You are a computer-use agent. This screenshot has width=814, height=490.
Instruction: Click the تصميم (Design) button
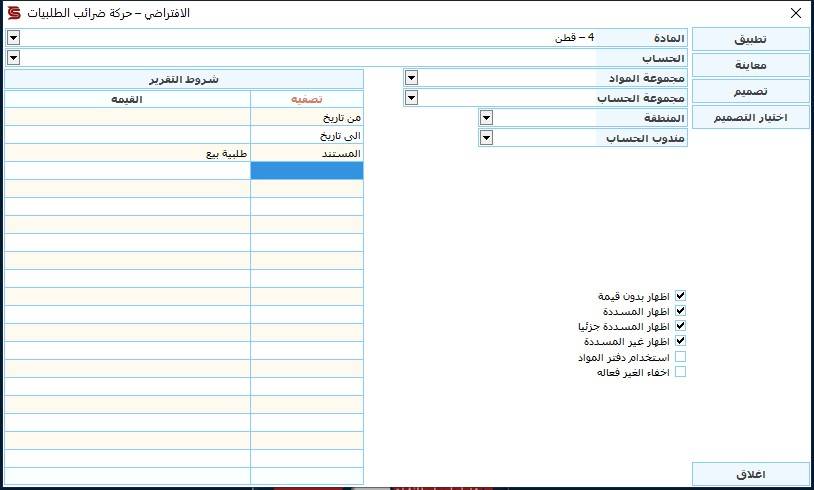click(751, 91)
